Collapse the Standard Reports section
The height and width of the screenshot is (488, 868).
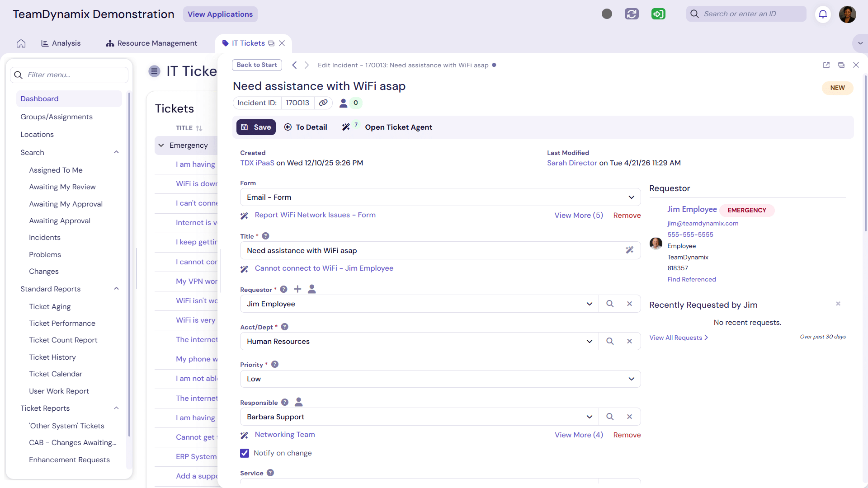[116, 289]
